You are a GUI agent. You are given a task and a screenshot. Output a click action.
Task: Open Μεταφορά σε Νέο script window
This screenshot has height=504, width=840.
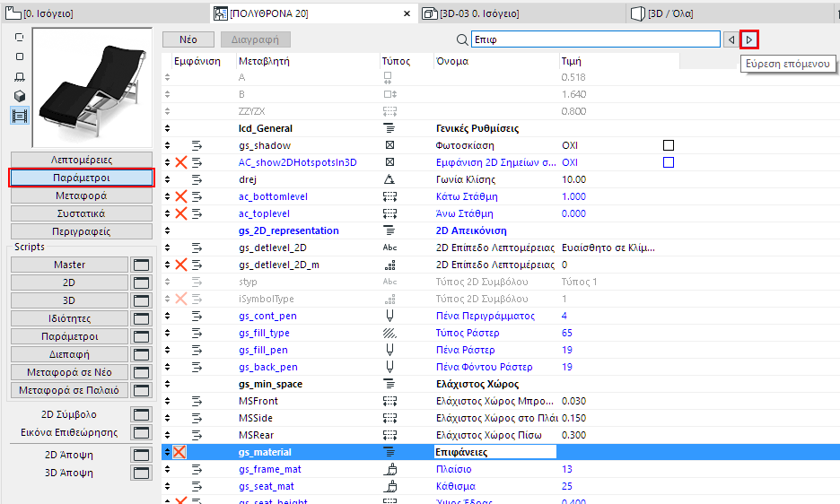pyautogui.click(x=141, y=372)
